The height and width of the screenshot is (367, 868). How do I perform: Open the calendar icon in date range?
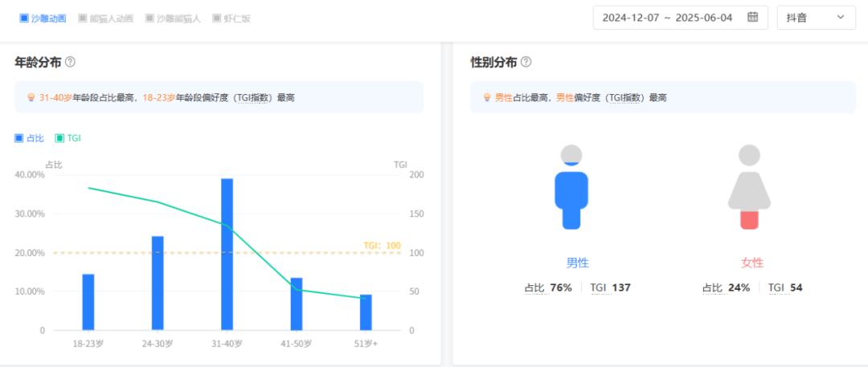click(x=752, y=17)
